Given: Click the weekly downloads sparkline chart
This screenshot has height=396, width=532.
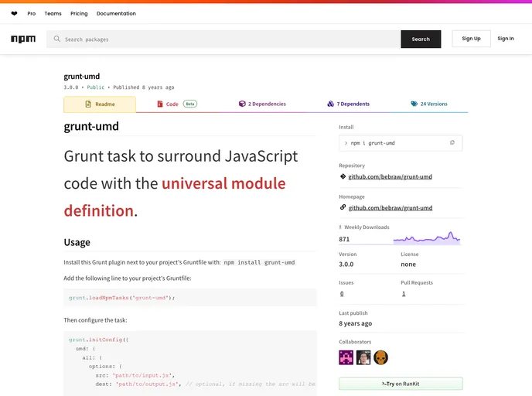Looking at the screenshot, I should pos(427,238).
